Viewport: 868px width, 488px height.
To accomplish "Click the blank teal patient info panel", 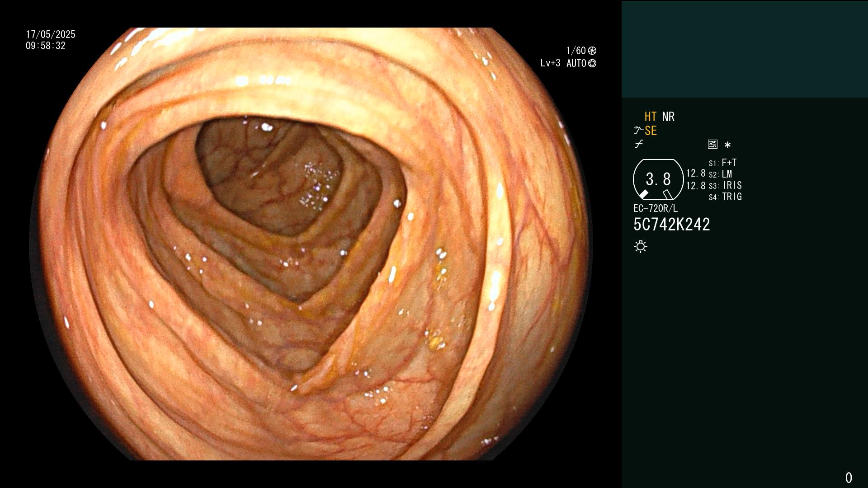I will pyautogui.click(x=745, y=49).
